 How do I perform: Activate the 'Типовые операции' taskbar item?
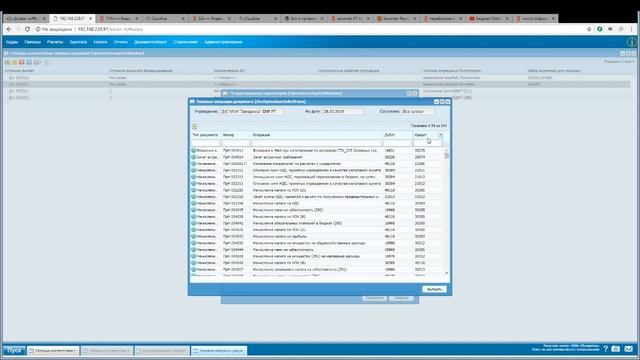tap(219, 351)
